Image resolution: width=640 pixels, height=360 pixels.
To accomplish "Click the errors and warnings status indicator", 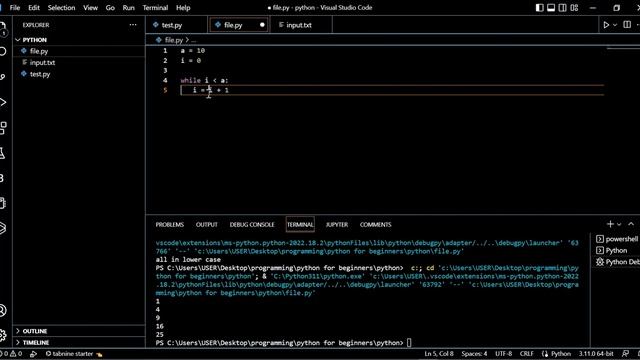I will [12, 354].
